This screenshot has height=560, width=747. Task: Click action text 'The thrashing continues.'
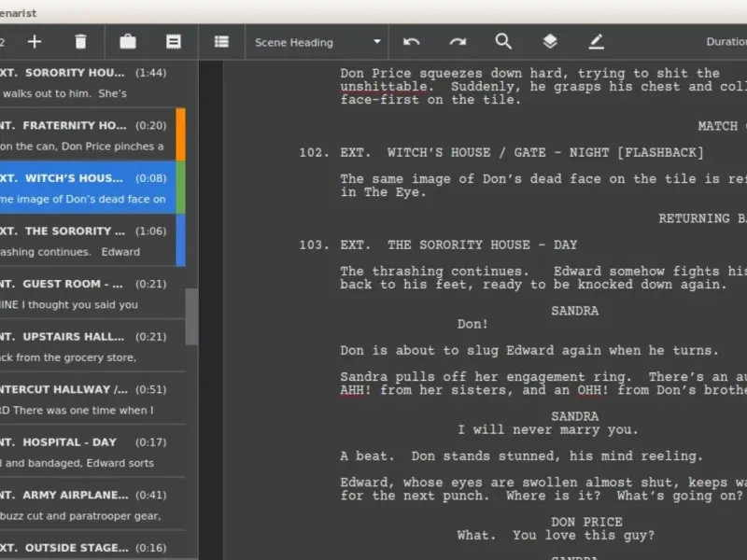[434, 271]
